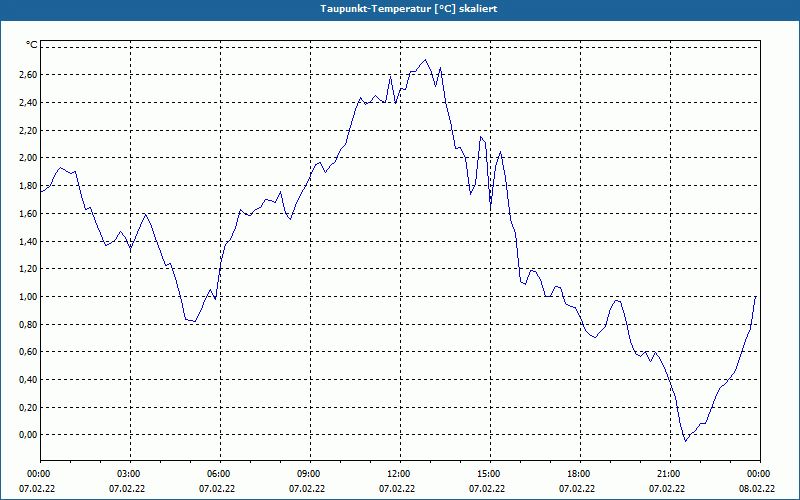The height and width of the screenshot is (500, 800).
Task: Click the 1,60 y-axis label
Action: pos(28,213)
